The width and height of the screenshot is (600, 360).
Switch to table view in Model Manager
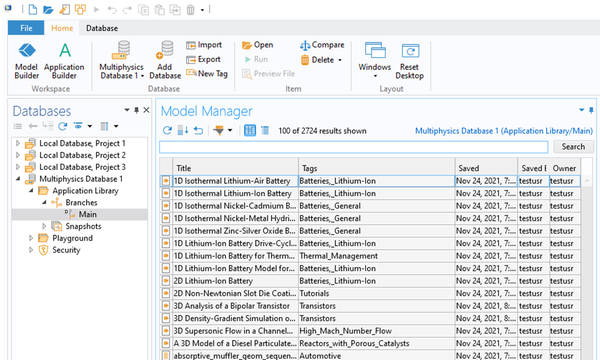click(x=250, y=130)
